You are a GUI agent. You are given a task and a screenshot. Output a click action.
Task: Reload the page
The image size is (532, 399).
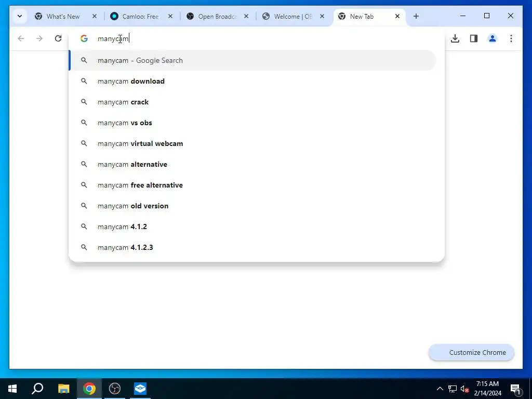click(x=58, y=38)
